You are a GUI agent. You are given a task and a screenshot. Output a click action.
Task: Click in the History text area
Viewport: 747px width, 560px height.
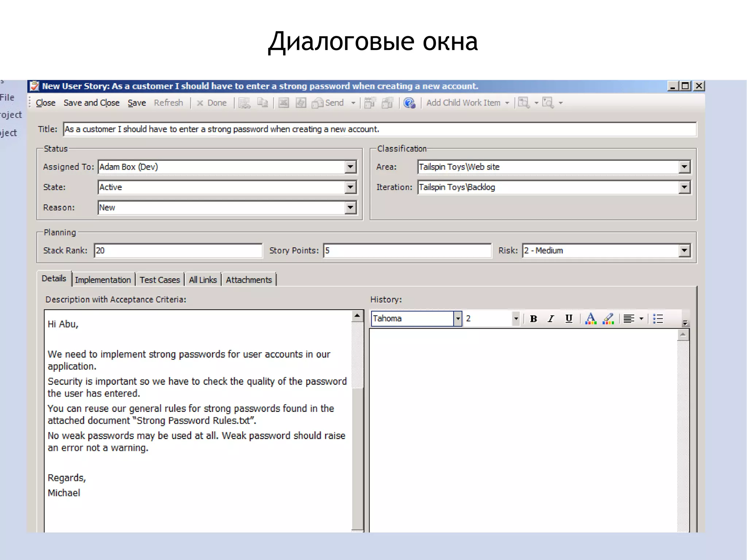coord(523,430)
